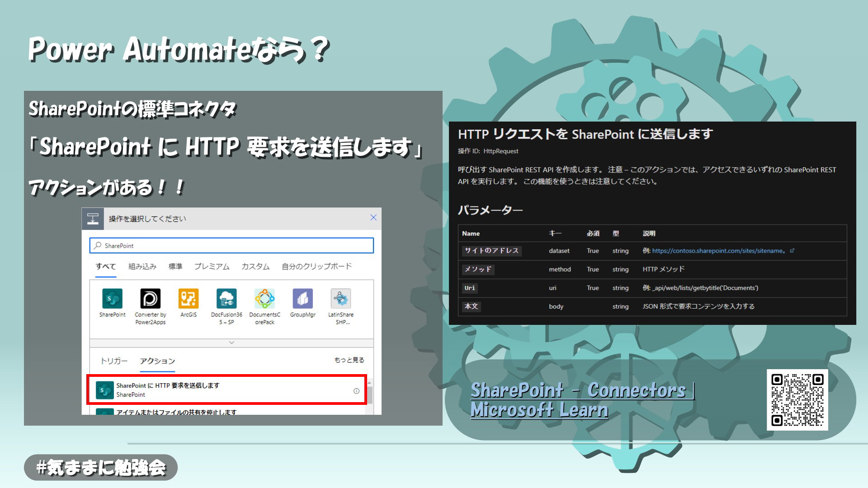This screenshot has height=488, width=868.
Task: Click the 'dataset' key cell
Action: (559, 251)
